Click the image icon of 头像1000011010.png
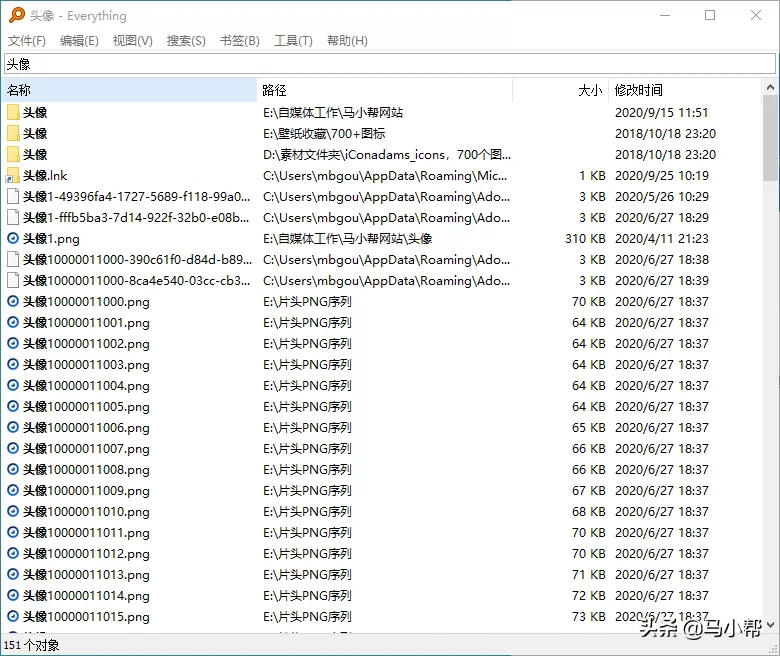 [13, 511]
